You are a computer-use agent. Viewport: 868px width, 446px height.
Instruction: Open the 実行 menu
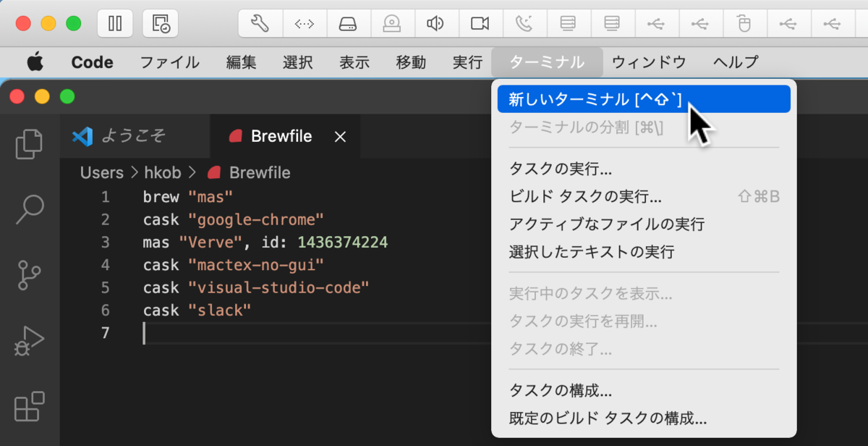click(x=467, y=62)
